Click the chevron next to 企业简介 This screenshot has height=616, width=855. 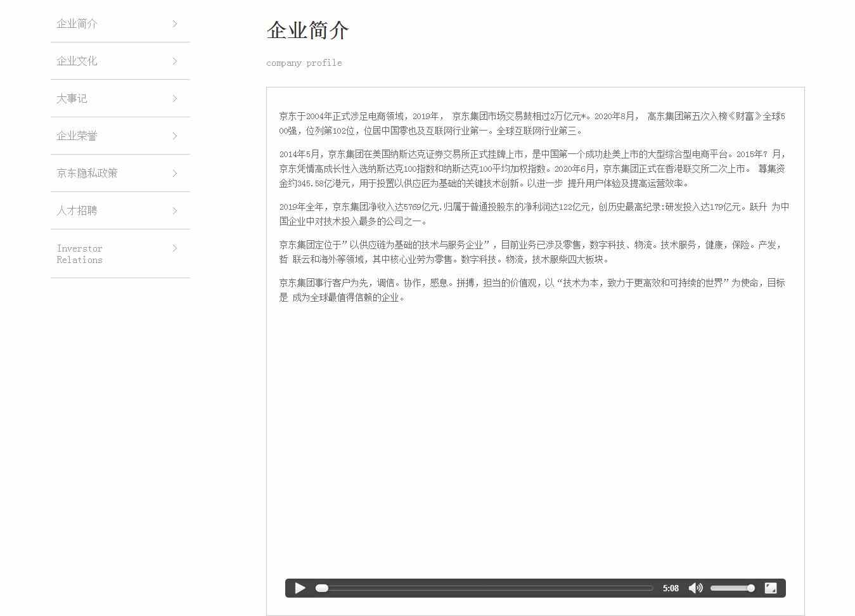click(175, 23)
